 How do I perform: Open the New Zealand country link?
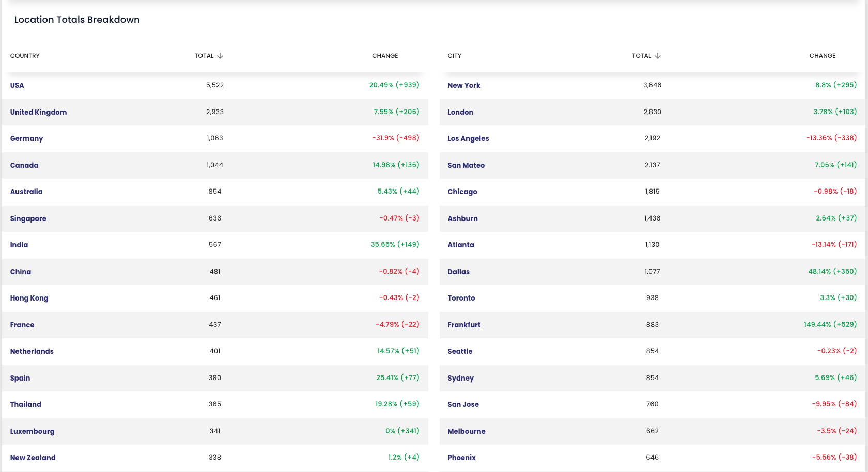point(33,458)
